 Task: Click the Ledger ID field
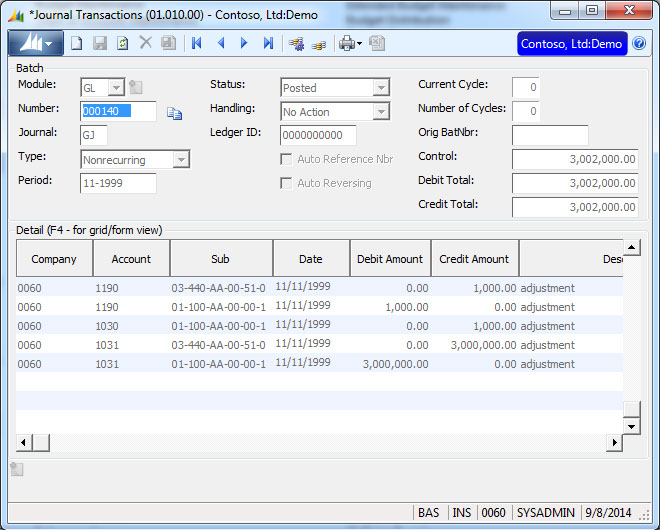point(318,135)
